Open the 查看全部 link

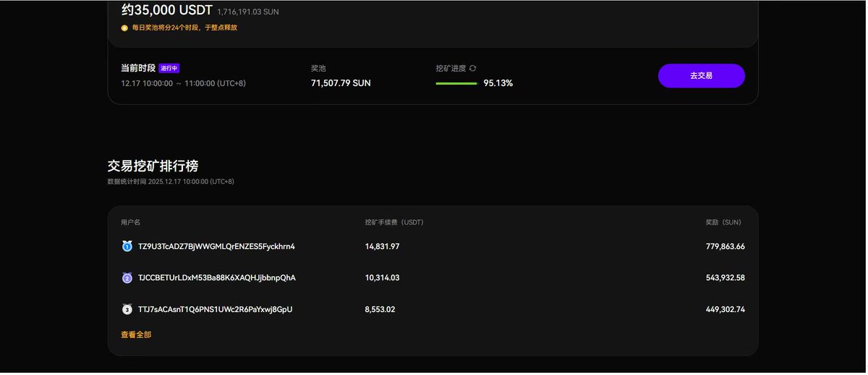pos(136,334)
